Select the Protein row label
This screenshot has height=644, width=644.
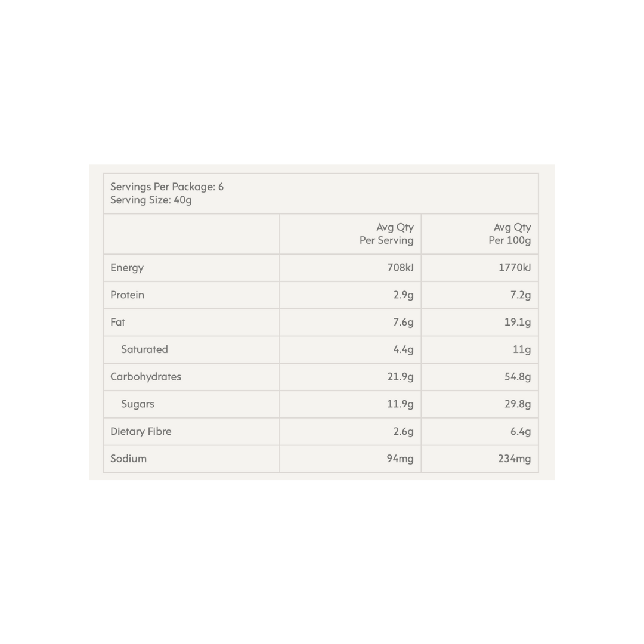[x=127, y=295]
